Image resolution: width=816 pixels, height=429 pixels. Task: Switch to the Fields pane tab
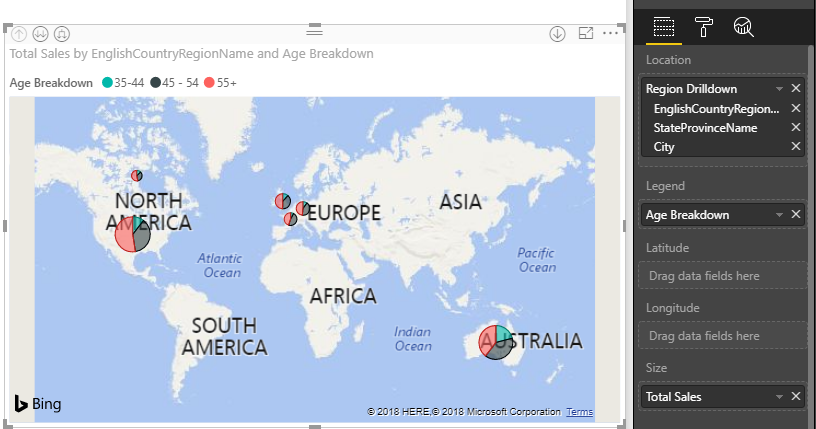[x=664, y=27]
